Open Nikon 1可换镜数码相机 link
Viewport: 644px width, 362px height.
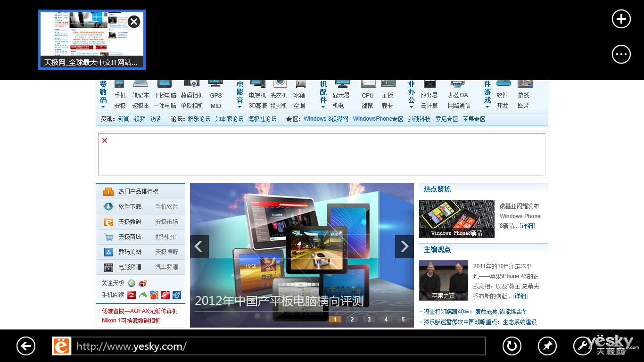(131, 321)
